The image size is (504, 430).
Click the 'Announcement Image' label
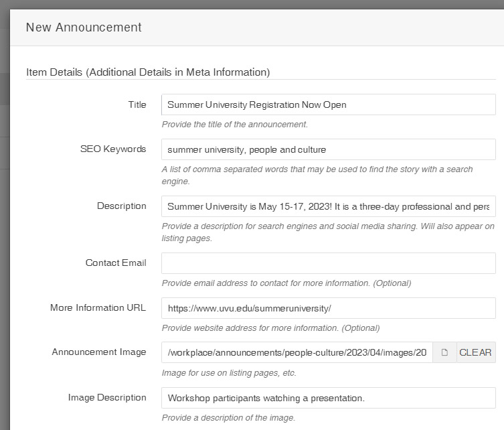tap(99, 352)
